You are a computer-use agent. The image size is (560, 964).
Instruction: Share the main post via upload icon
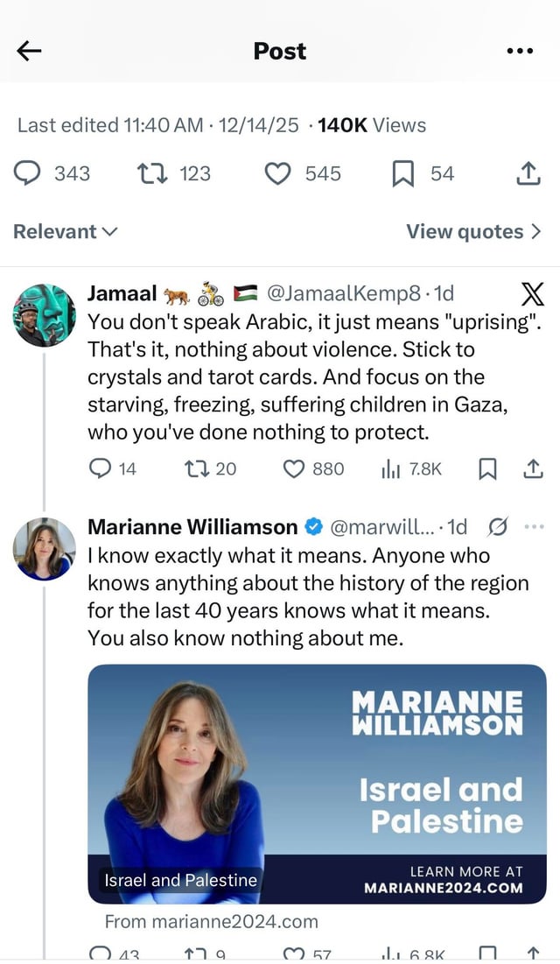tap(528, 173)
